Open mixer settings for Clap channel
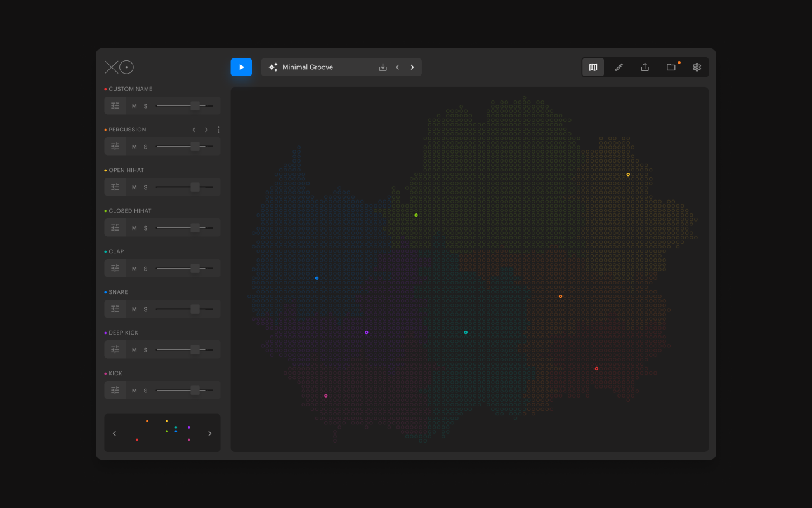 (115, 269)
